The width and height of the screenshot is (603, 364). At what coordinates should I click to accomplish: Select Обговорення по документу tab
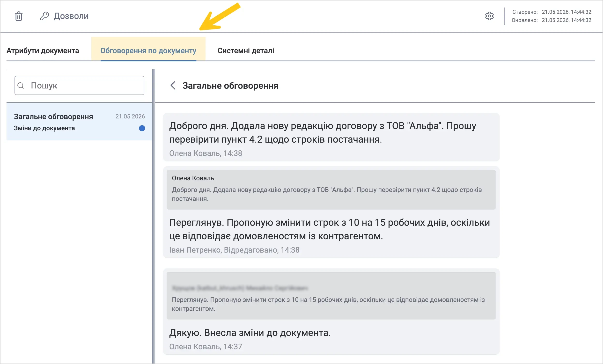point(148,51)
